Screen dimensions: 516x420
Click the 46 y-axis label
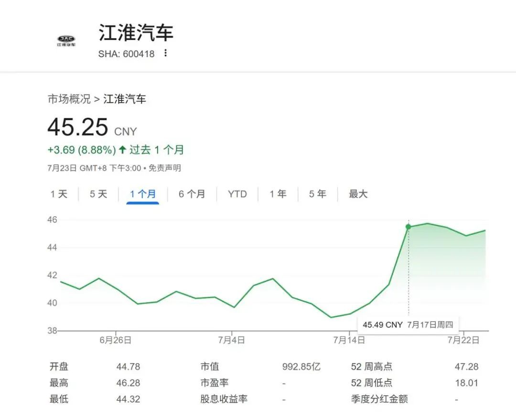point(52,220)
